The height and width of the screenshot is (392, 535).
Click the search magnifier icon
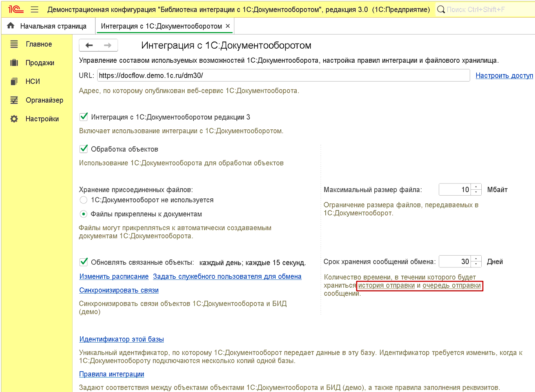441,9
